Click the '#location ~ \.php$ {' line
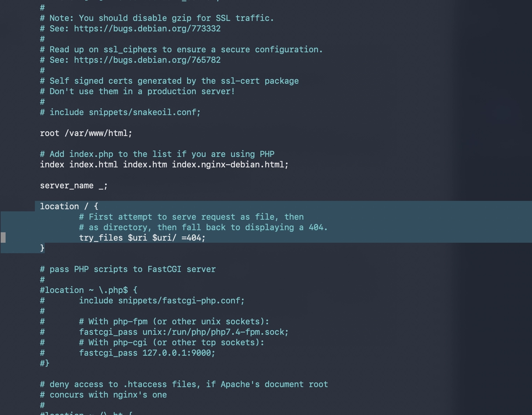This screenshot has height=415, width=532. 89,290
